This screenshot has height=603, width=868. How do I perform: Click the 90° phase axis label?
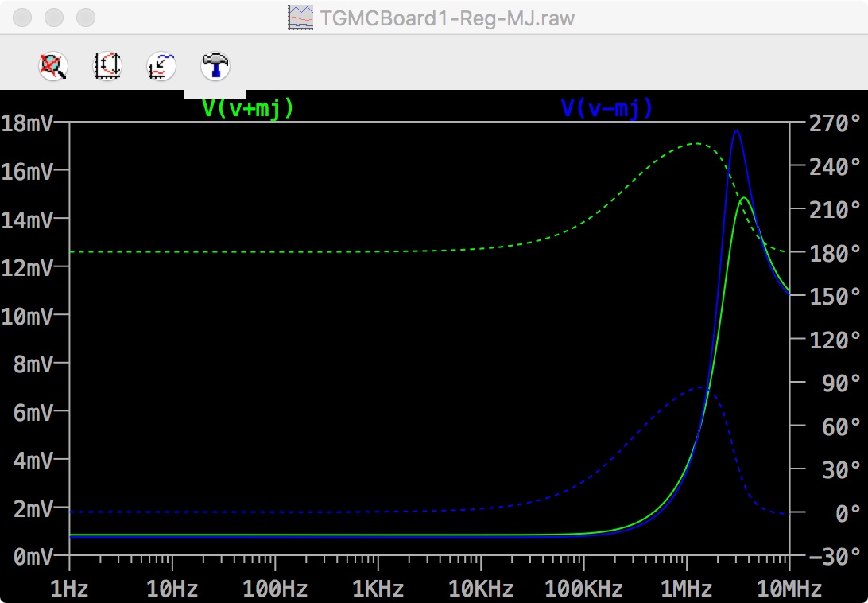pyautogui.click(x=842, y=383)
